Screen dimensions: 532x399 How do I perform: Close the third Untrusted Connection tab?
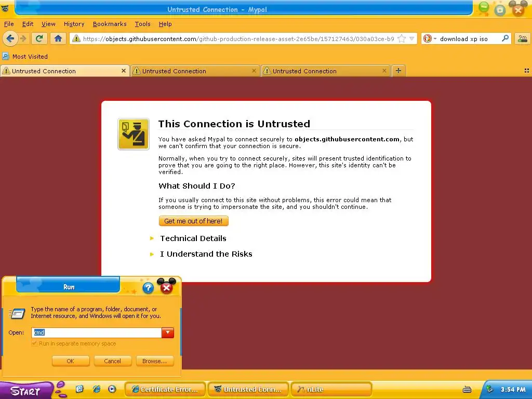(x=384, y=71)
